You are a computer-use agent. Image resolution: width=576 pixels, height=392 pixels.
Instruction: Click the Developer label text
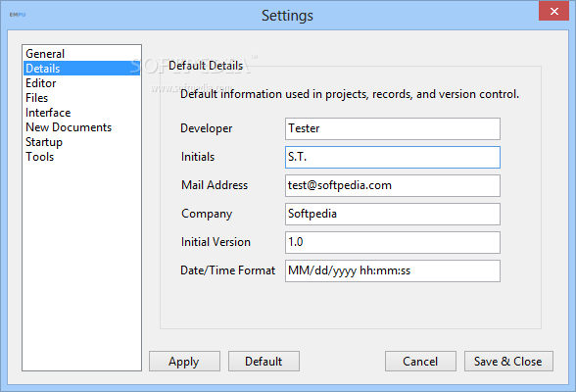pyautogui.click(x=206, y=128)
